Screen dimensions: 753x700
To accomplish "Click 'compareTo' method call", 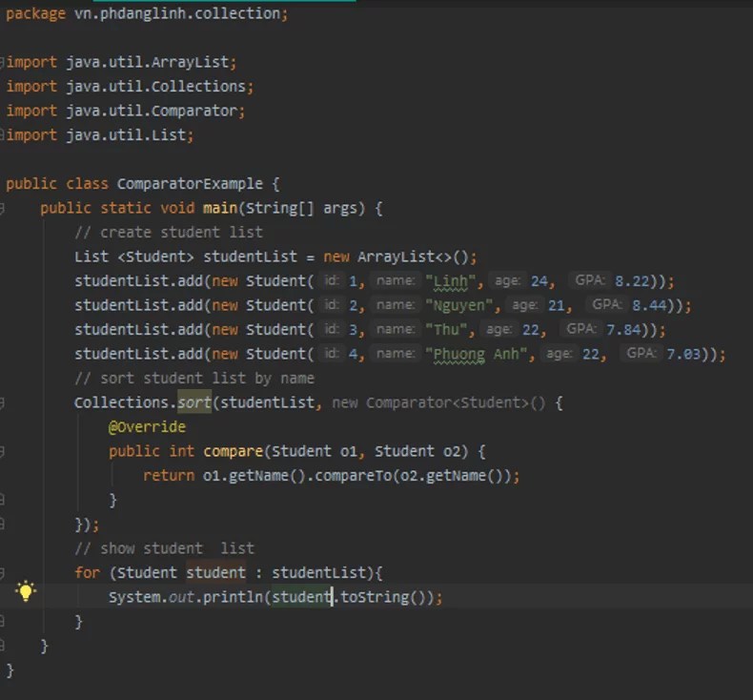I will point(353,476).
